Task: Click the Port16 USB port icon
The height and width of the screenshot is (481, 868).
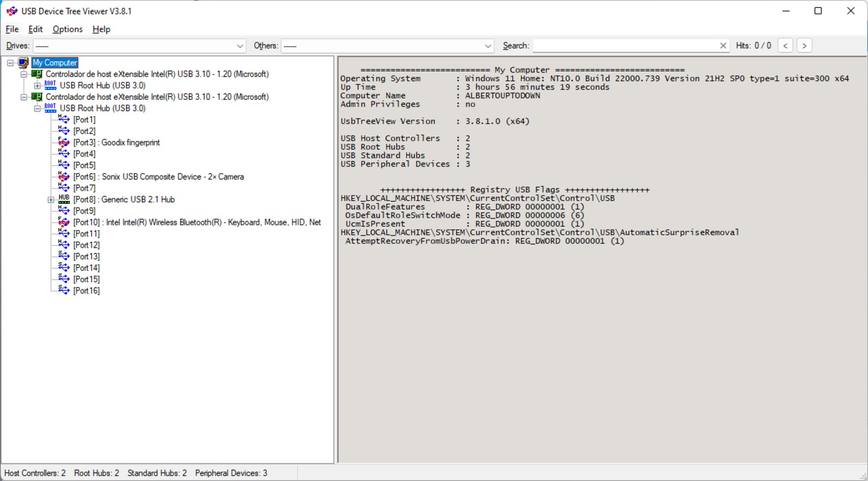Action: coord(64,291)
